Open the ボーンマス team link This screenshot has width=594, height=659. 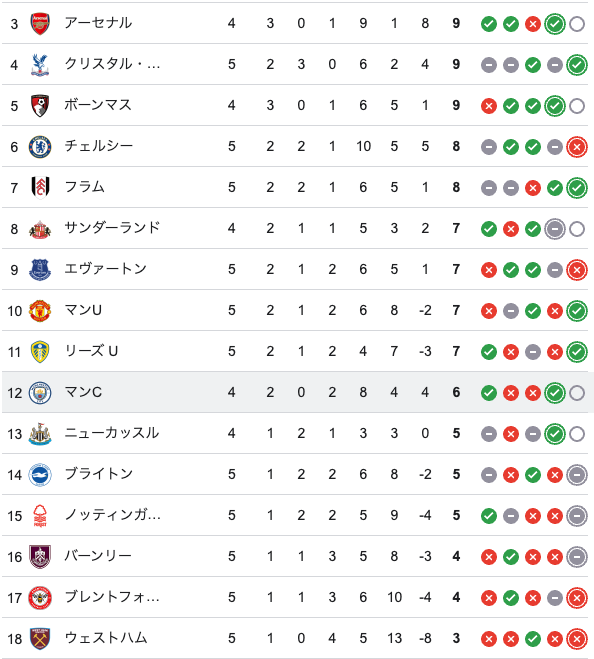pyautogui.click(x=98, y=105)
